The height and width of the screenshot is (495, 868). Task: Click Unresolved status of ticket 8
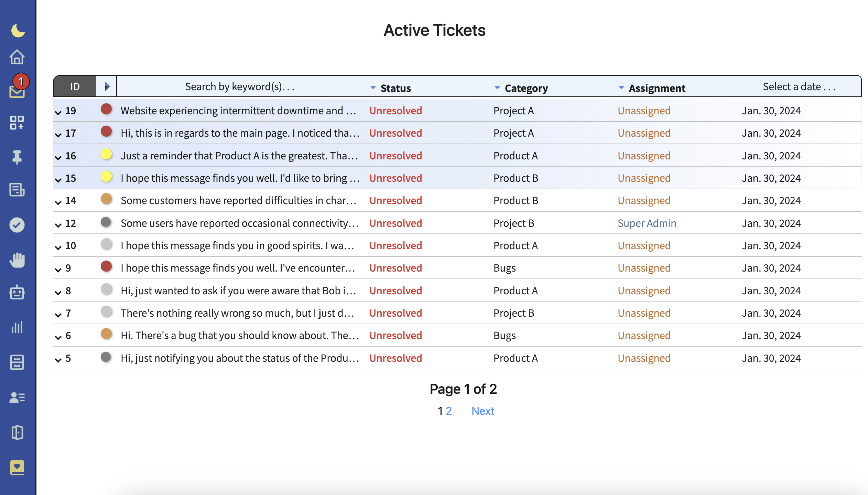(395, 291)
